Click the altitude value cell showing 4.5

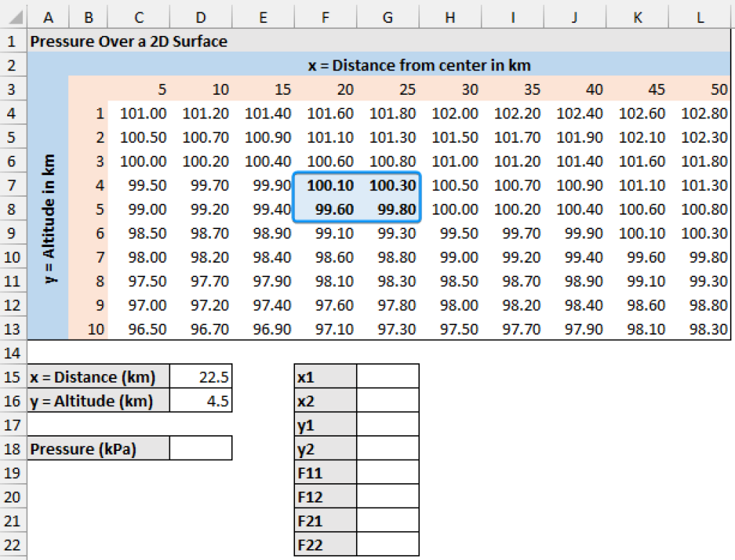coord(201,401)
